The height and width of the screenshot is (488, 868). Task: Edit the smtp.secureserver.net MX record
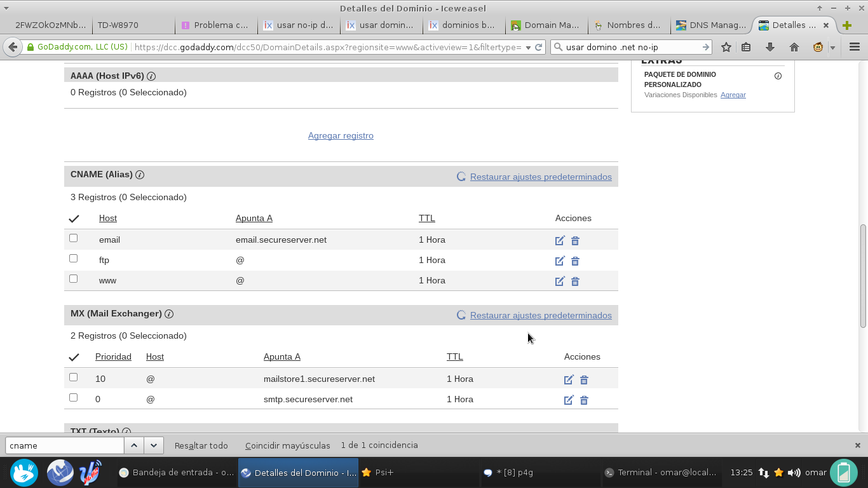pos(569,400)
